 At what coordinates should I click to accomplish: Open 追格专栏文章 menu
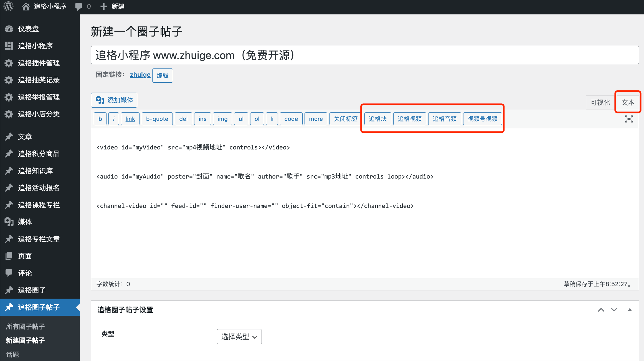40,239
